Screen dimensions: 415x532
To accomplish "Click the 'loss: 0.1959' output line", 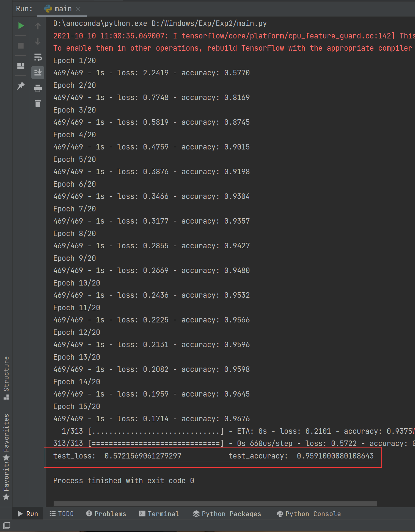I will click(151, 394).
